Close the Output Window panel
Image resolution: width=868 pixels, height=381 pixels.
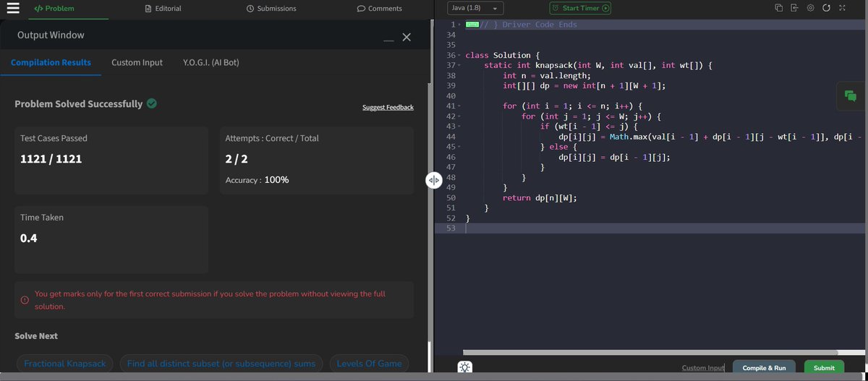(x=407, y=37)
